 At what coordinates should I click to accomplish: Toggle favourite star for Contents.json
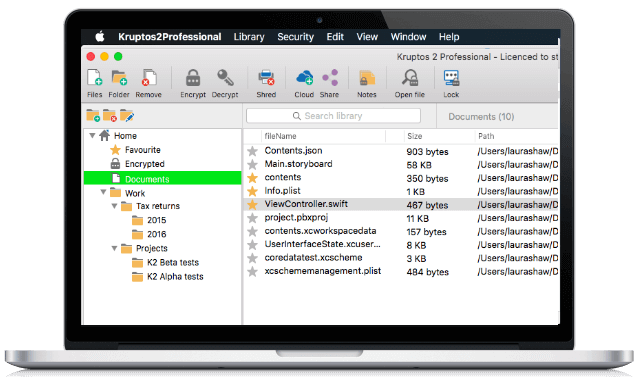[x=253, y=151]
